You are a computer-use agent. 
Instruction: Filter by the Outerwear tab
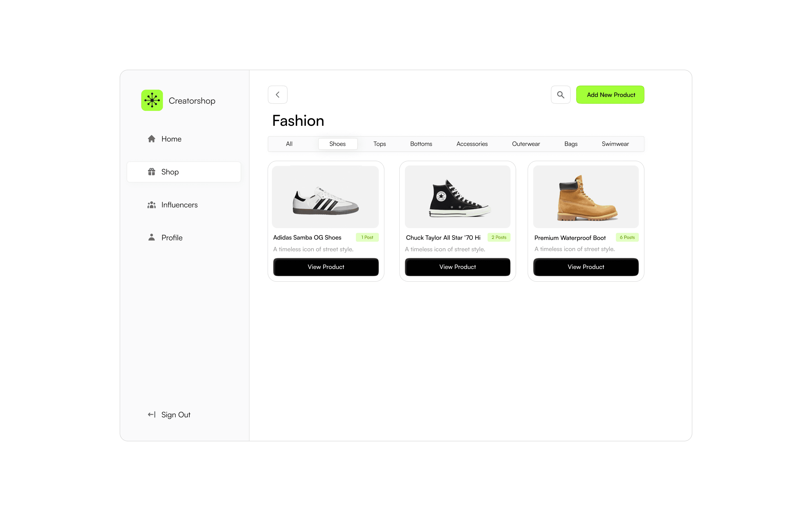pyautogui.click(x=526, y=144)
